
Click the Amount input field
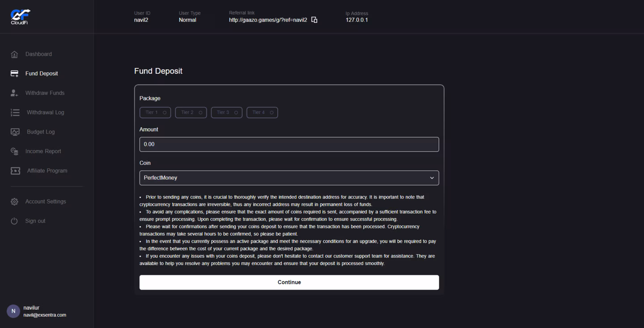(x=289, y=144)
